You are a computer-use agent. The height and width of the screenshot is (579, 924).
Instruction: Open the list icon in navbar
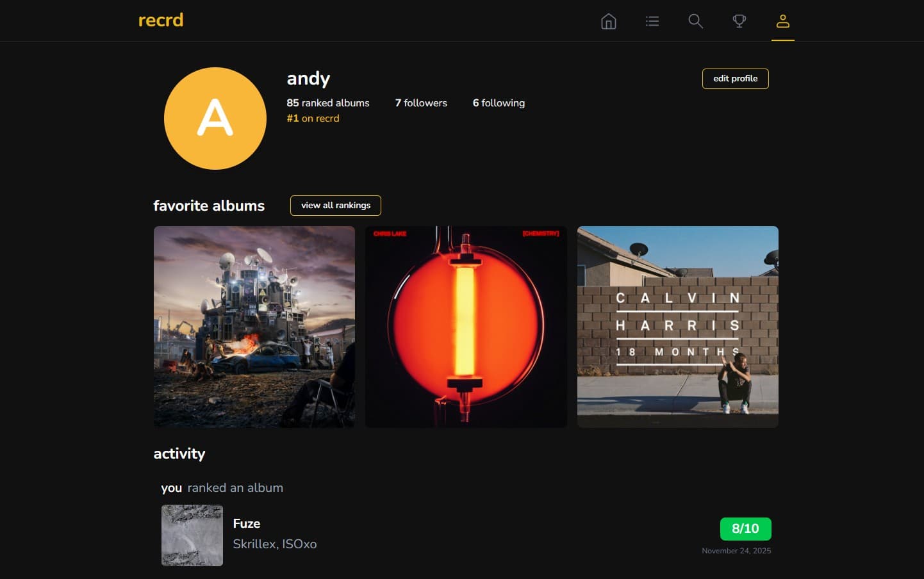[x=652, y=21]
